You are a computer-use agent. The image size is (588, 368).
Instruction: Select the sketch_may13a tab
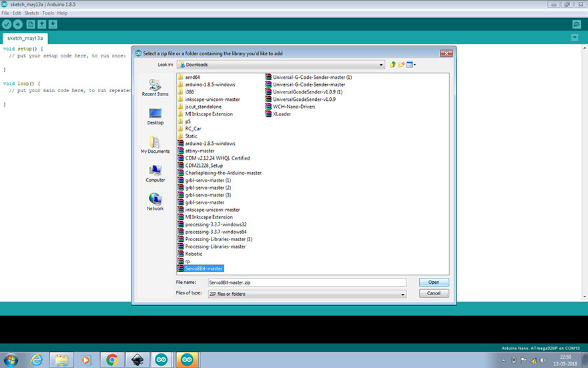[25, 38]
